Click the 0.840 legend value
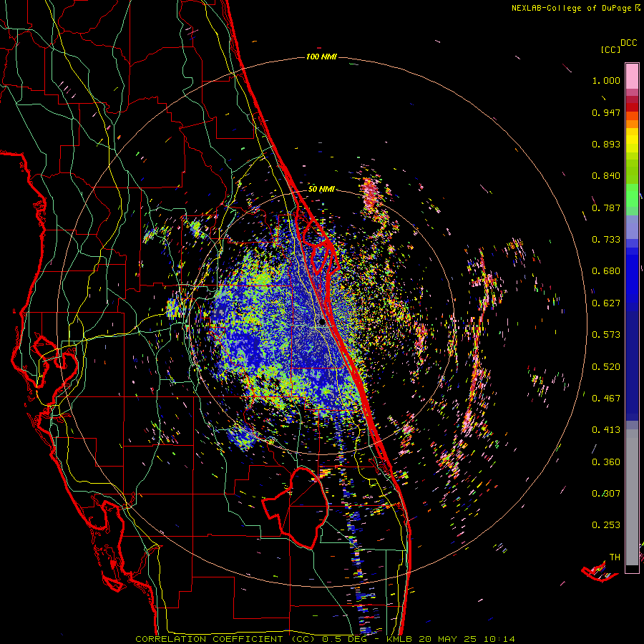Image resolution: width=644 pixels, height=644 pixels. [x=606, y=176]
